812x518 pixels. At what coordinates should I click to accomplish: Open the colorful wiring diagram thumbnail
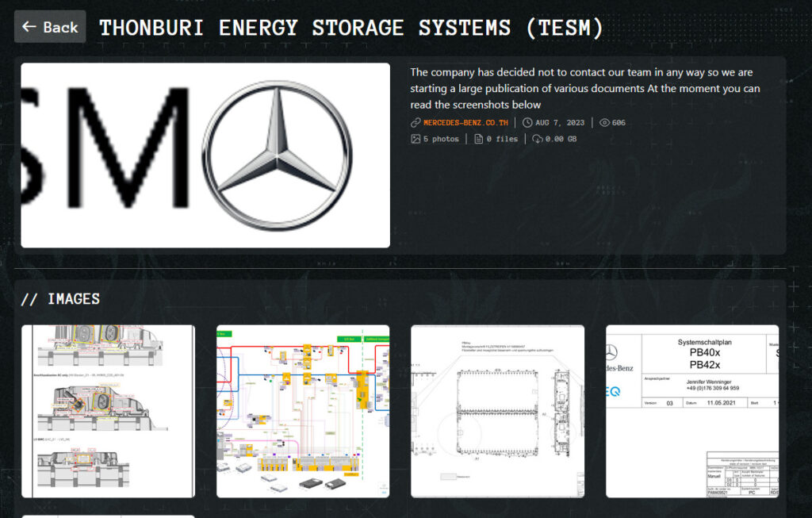(303, 411)
